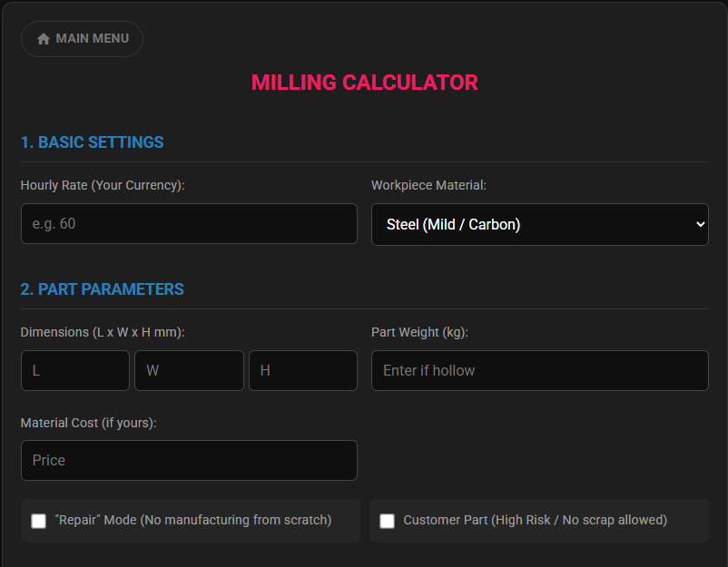This screenshot has width=728, height=567.
Task: Click the Part Weight input box
Action: pos(539,370)
